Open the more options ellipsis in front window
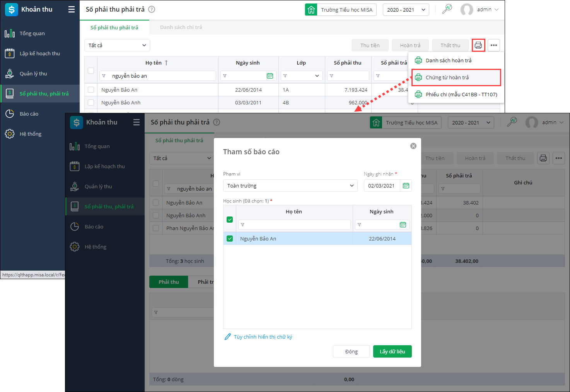The width and height of the screenshot is (570, 392). 559,158
